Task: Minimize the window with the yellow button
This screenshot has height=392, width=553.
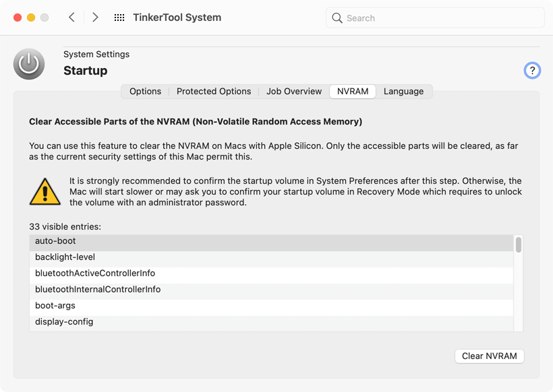Action: [x=31, y=18]
